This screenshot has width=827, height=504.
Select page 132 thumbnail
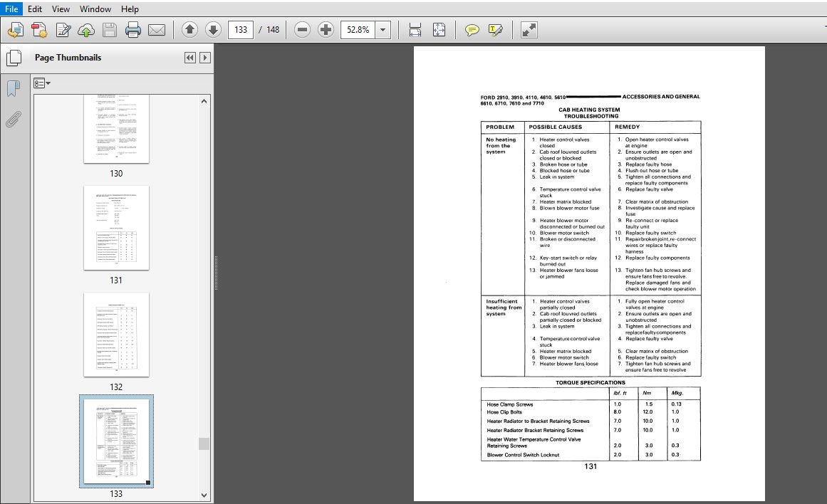(x=116, y=335)
